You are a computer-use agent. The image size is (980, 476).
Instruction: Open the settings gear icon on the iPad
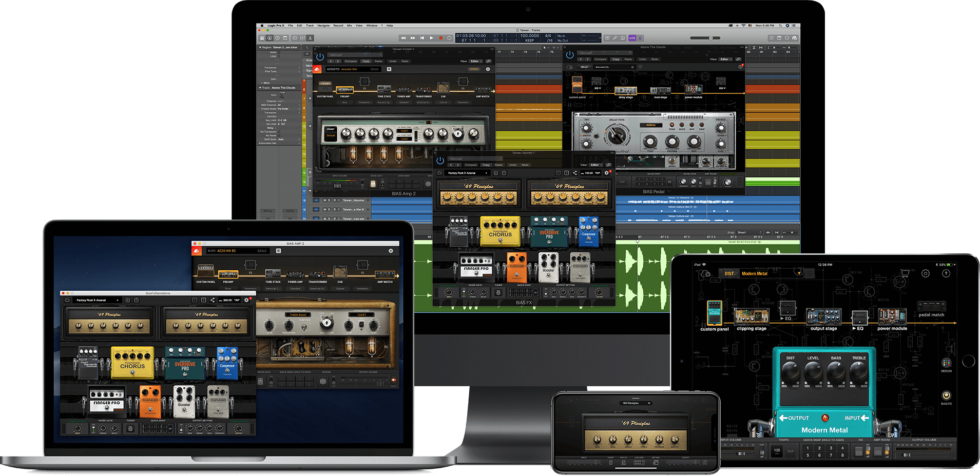(926, 273)
